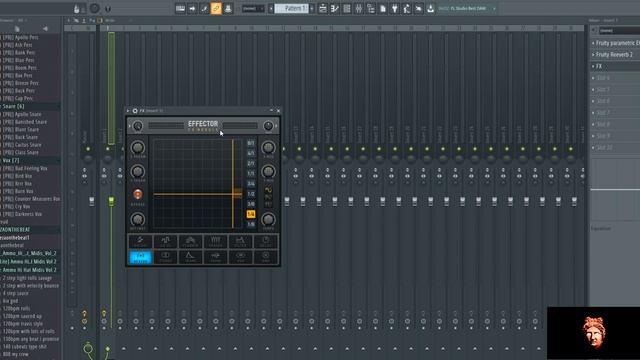
Task: Select the Lo-Fi effect in Effector
Action: tap(165, 241)
